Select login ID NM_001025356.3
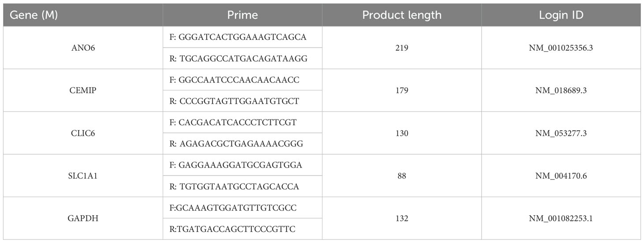This screenshot has height=243, width=644. tap(561, 48)
